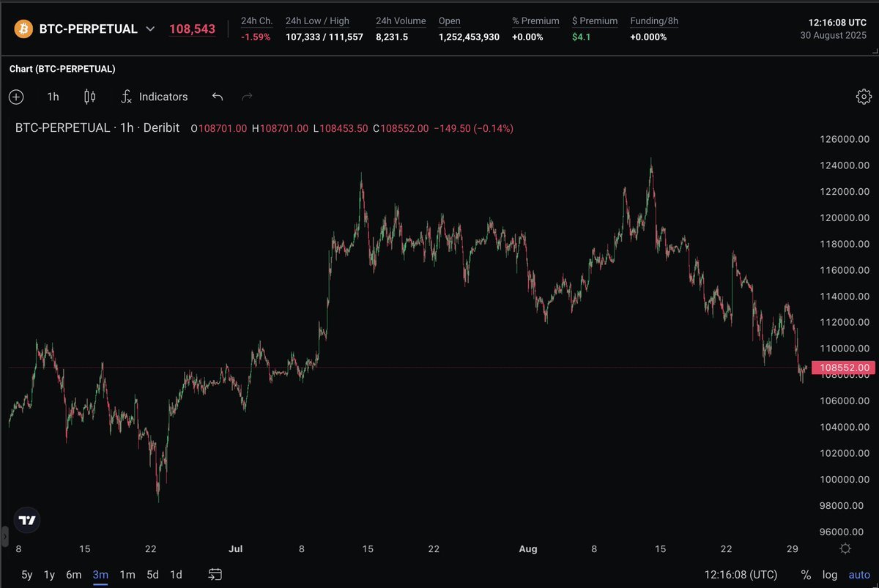This screenshot has width=879, height=588.
Task: Redo the last chart action
Action: click(248, 97)
